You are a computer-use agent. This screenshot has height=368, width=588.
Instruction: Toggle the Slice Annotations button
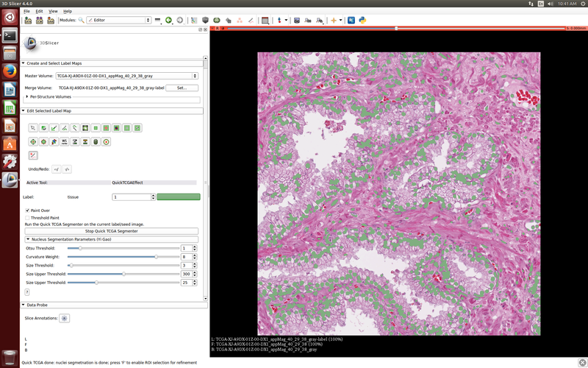click(x=65, y=318)
